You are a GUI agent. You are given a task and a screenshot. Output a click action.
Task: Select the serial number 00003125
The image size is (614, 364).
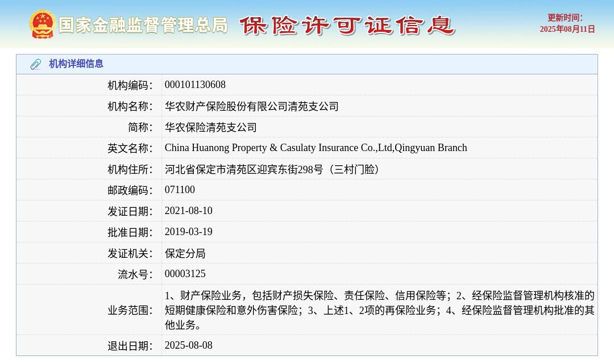point(185,274)
